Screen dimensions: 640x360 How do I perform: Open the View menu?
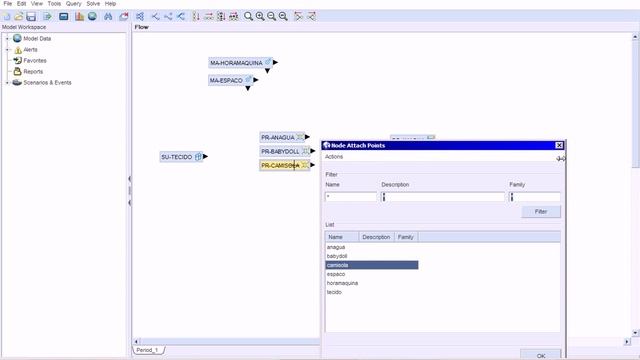(x=37, y=4)
